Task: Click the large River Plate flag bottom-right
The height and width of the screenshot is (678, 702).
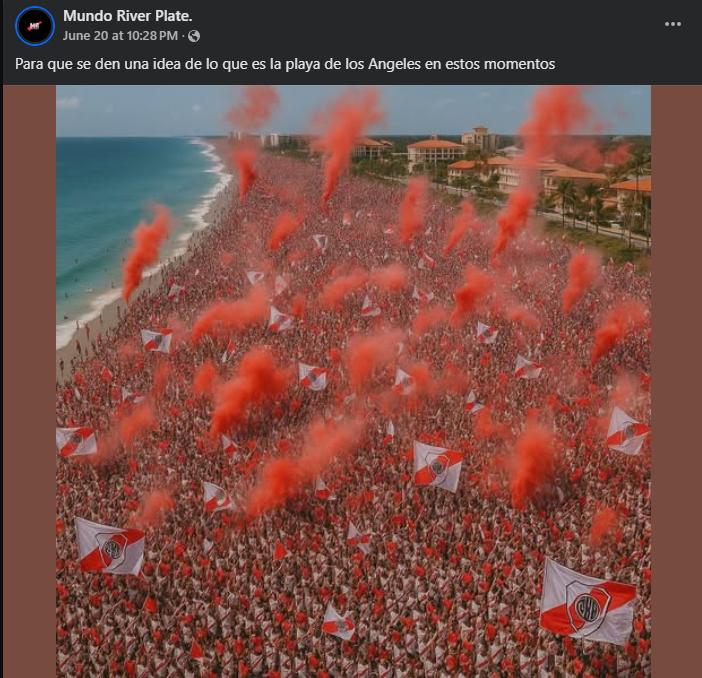Action: 587,602
